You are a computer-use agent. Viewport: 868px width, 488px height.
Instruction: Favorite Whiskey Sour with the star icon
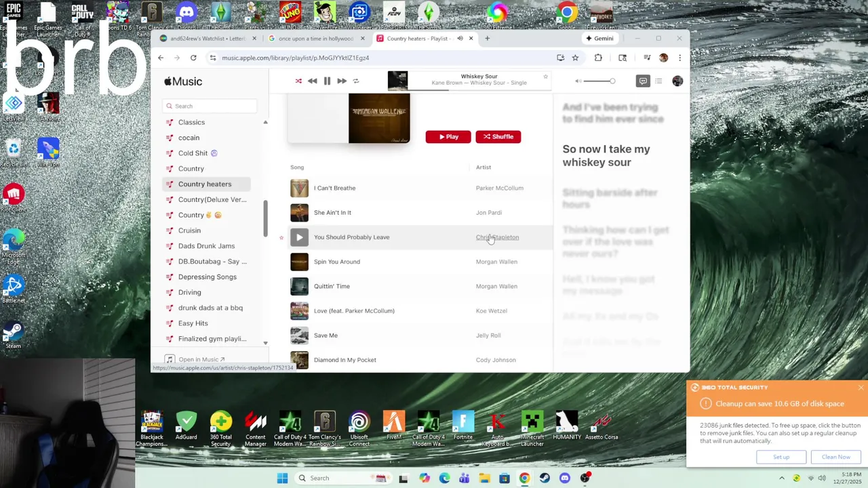[545, 77]
